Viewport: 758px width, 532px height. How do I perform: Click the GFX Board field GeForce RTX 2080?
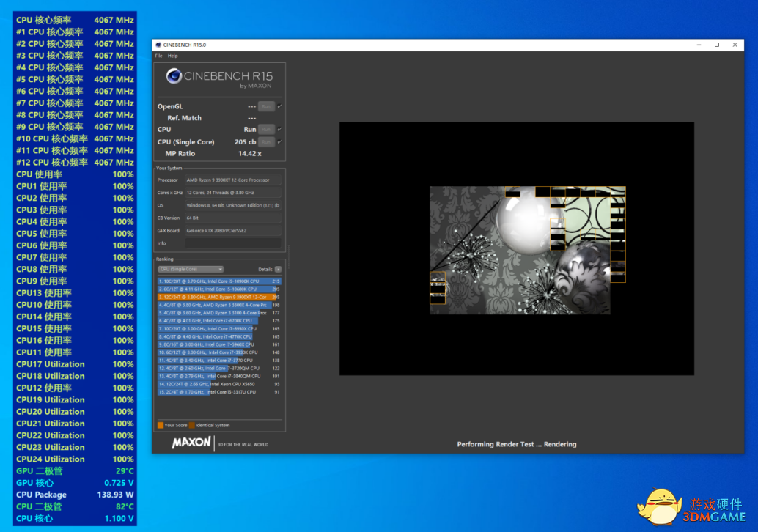(233, 231)
